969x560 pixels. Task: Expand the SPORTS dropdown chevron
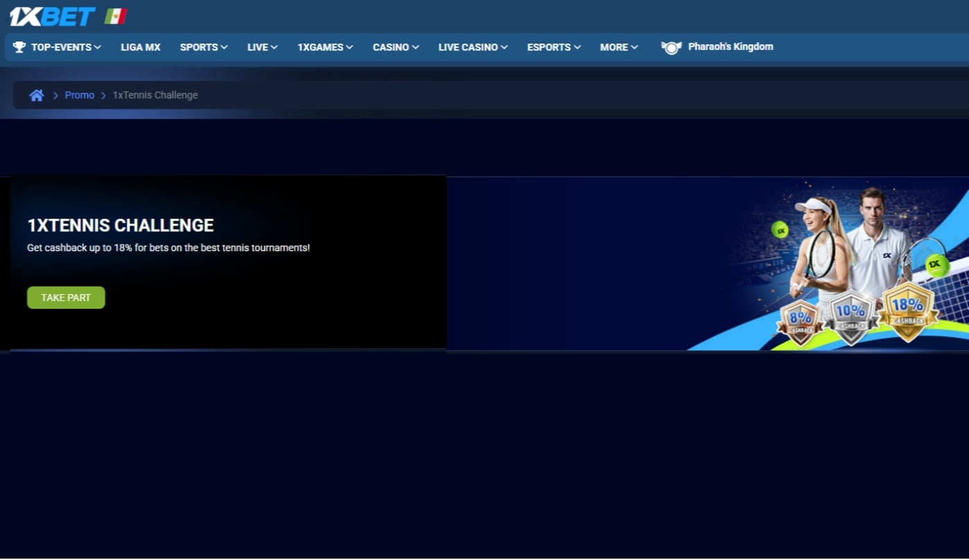(x=224, y=47)
